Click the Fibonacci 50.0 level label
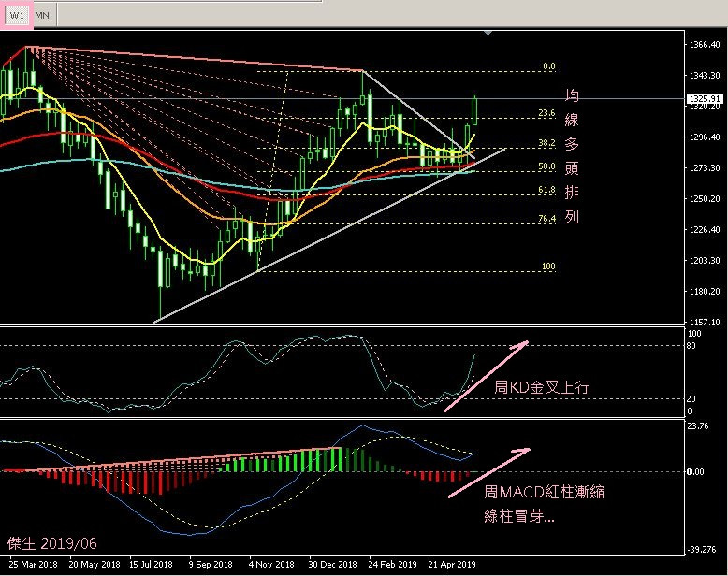This screenshot has width=728, height=576. pyautogui.click(x=547, y=166)
